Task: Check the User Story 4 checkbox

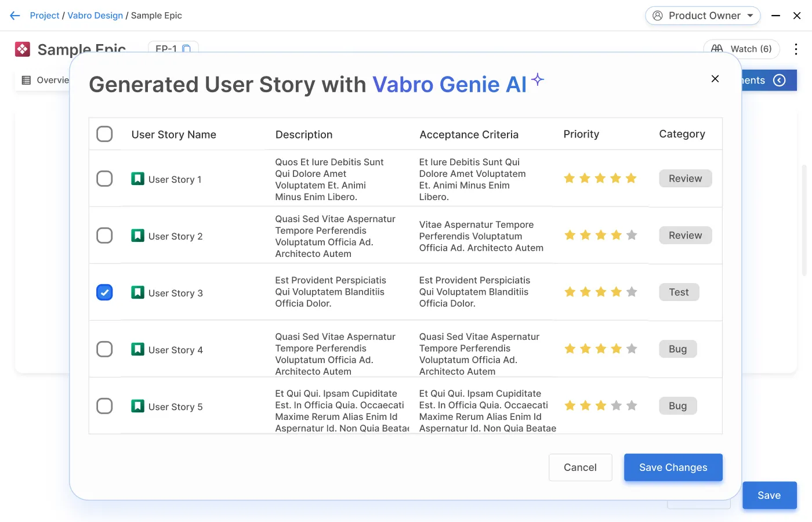Action: tap(104, 349)
